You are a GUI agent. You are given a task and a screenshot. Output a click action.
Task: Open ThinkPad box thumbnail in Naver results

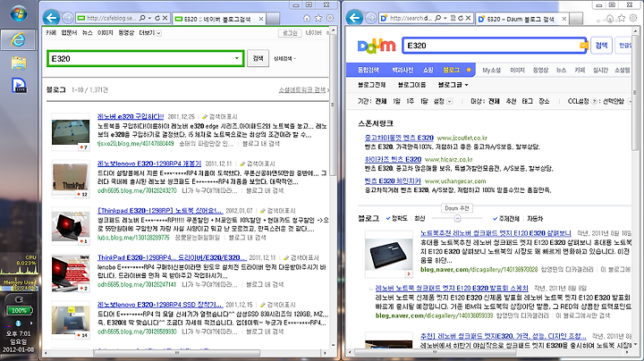coord(71,179)
